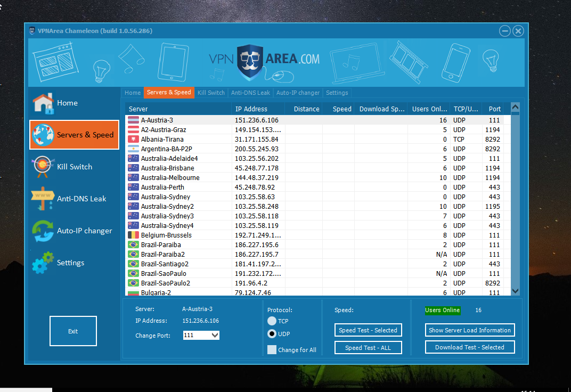The width and height of the screenshot is (571, 392).
Task: Click the Australia flag beside Australia-Perth
Action: (133, 187)
